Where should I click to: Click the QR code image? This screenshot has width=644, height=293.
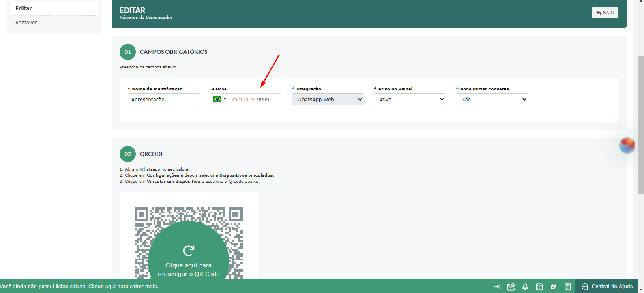tap(189, 243)
